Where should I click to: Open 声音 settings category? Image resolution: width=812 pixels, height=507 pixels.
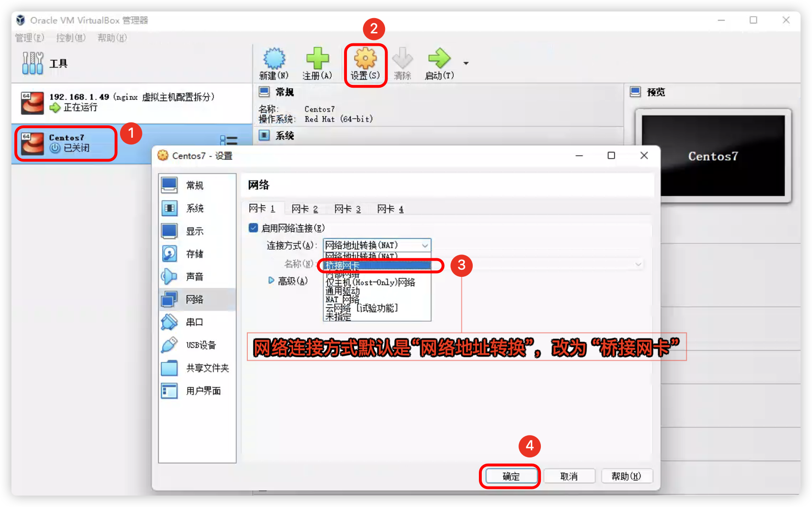click(x=197, y=277)
